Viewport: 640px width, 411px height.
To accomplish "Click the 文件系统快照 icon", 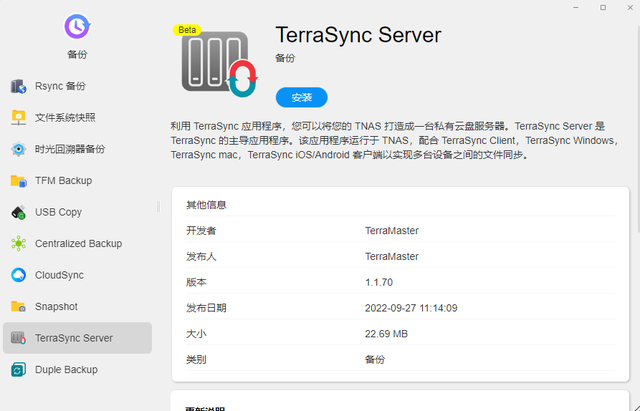I will (x=18, y=118).
